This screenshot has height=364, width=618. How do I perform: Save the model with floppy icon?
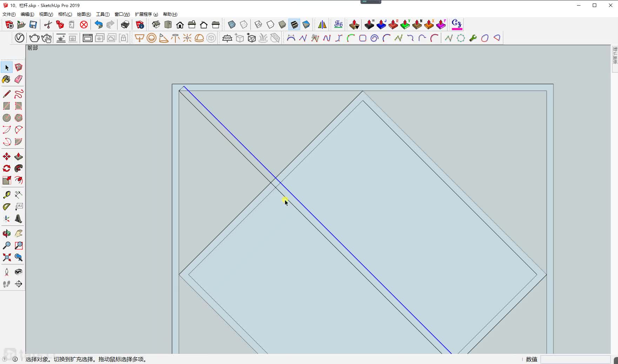(33, 25)
